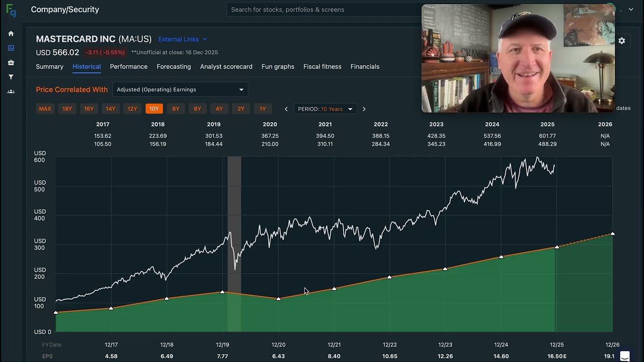Choose the 4Y time range
Screen dimensions: 644x362
[x=219, y=109]
